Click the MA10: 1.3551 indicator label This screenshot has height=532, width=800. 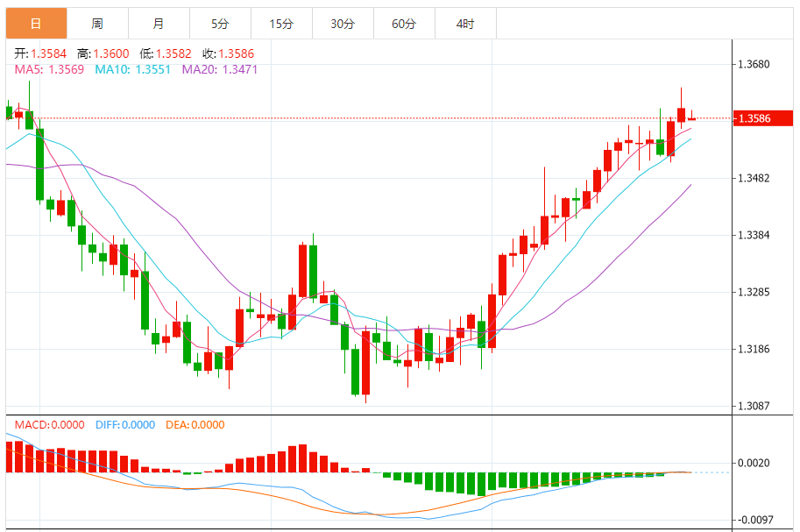[x=132, y=69]
